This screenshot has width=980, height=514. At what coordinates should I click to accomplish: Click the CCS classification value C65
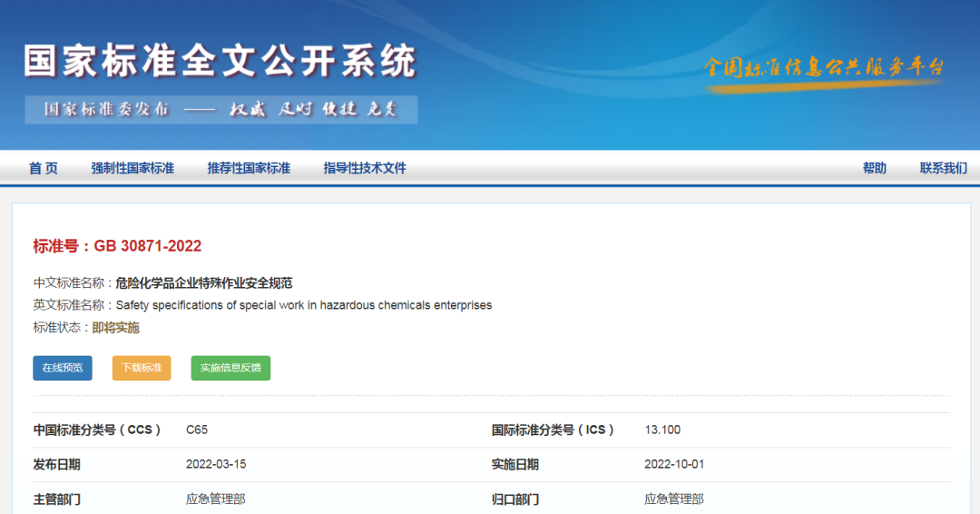pos(197,430)
